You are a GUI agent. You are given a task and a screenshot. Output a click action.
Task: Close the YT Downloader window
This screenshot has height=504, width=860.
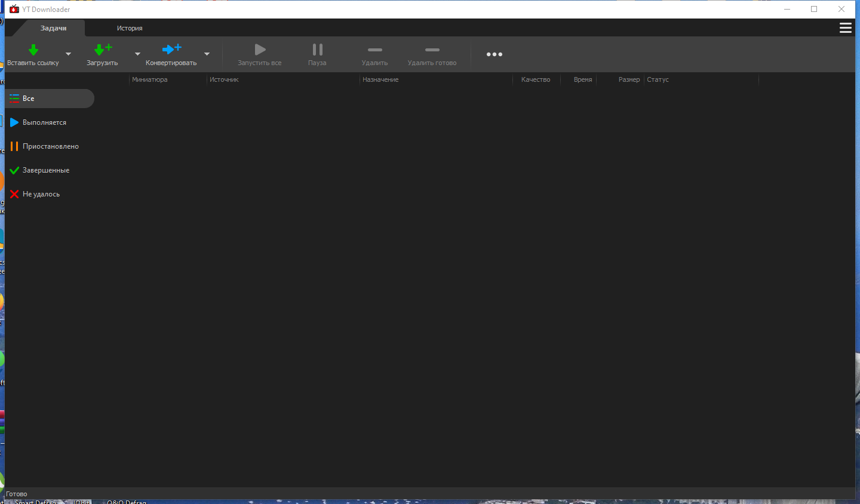click(x=841, y=9)
